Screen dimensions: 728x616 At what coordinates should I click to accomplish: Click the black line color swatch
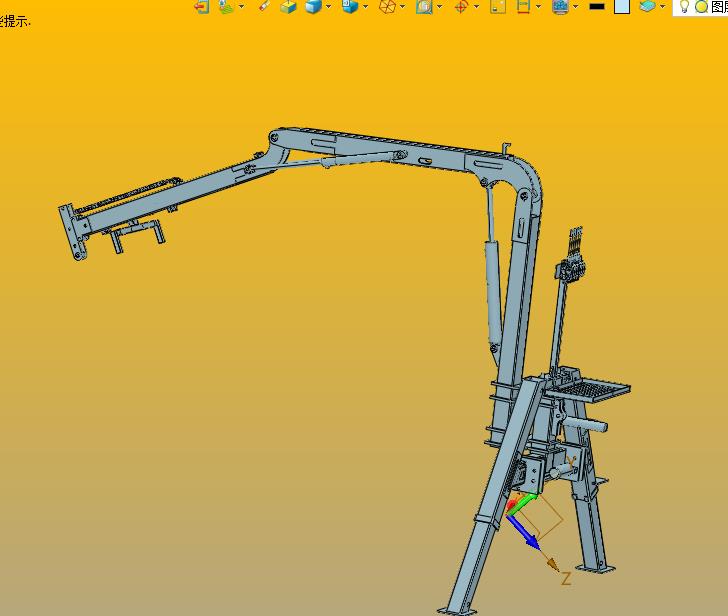click(x=597, y=6)
